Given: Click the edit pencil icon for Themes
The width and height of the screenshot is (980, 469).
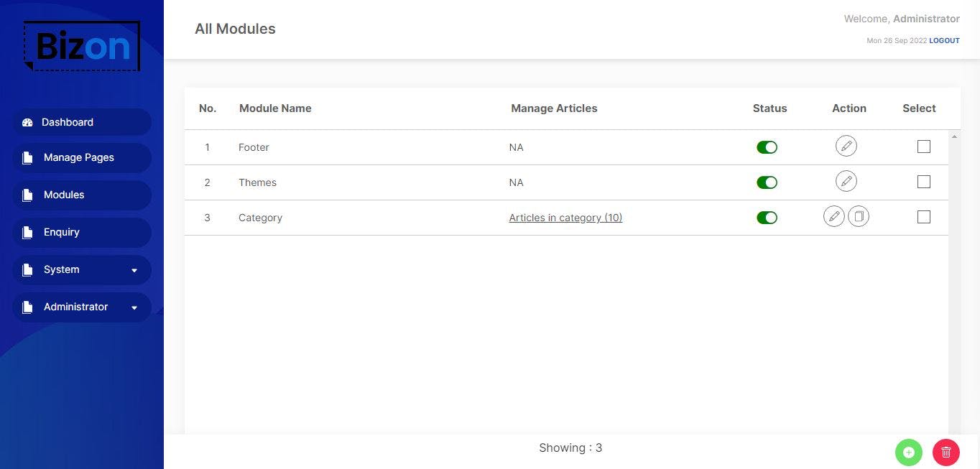Looking at the screenshot, I should coord(846,182).
